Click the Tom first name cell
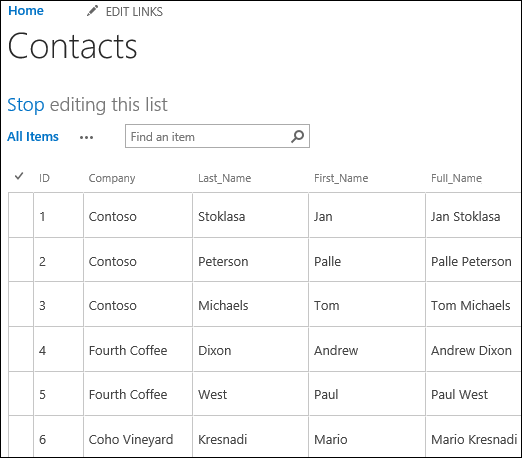This screenshot has width=522, height=458. (x=367, y=305)
